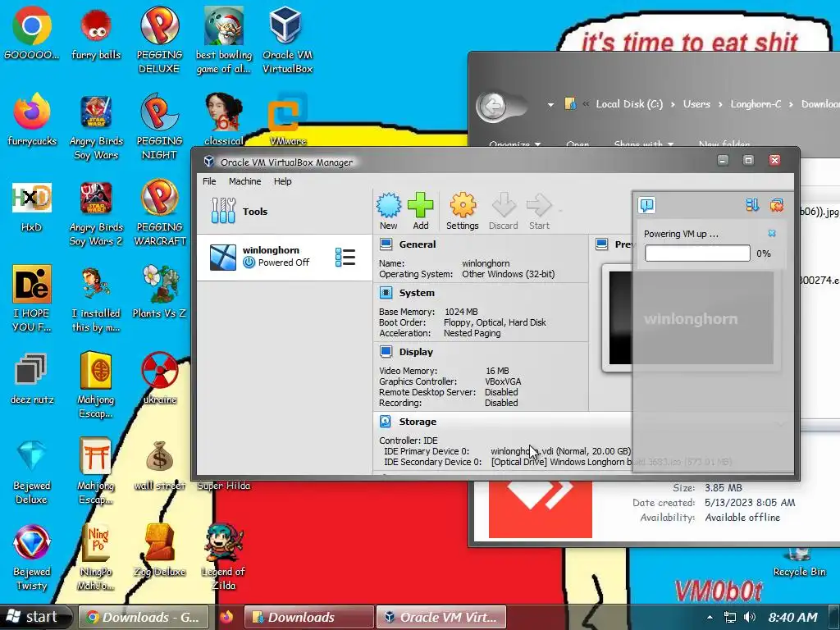Cancel the Powering VM up progress
The height and width of the screenshot is (630, 840).
pos(772,233)
